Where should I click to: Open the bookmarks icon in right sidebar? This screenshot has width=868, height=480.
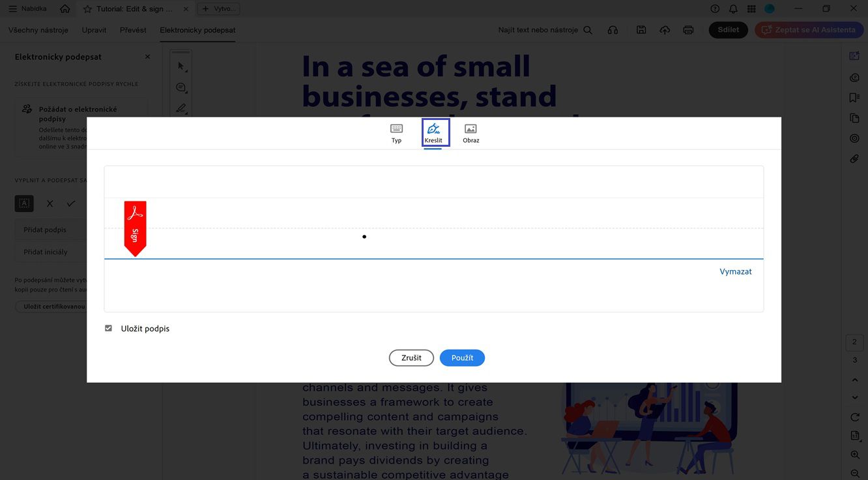pos(854,98)
